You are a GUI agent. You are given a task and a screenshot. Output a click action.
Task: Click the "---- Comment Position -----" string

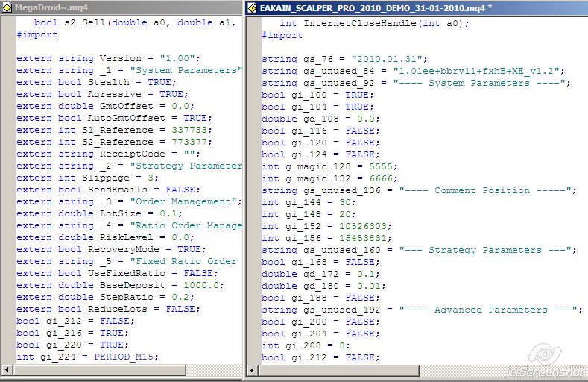485,190
